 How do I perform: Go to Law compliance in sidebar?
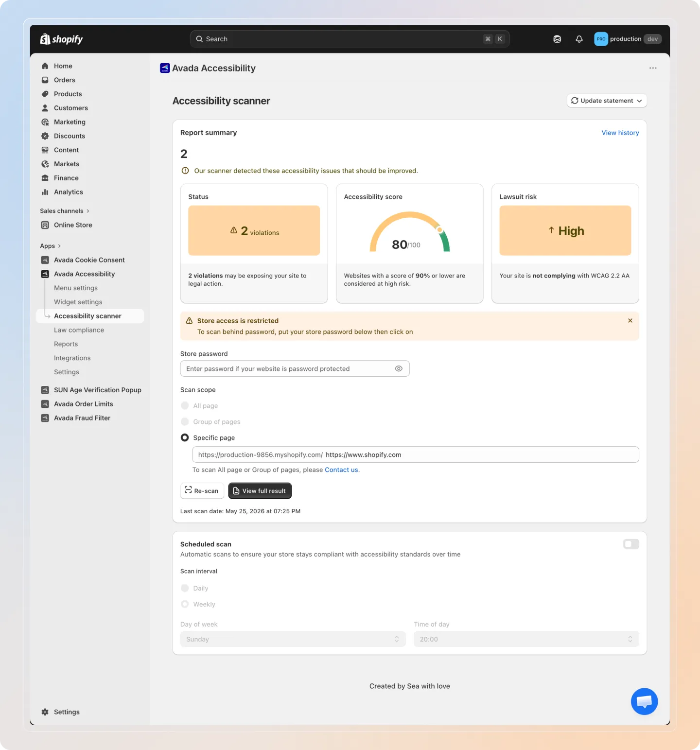(79, 330)
